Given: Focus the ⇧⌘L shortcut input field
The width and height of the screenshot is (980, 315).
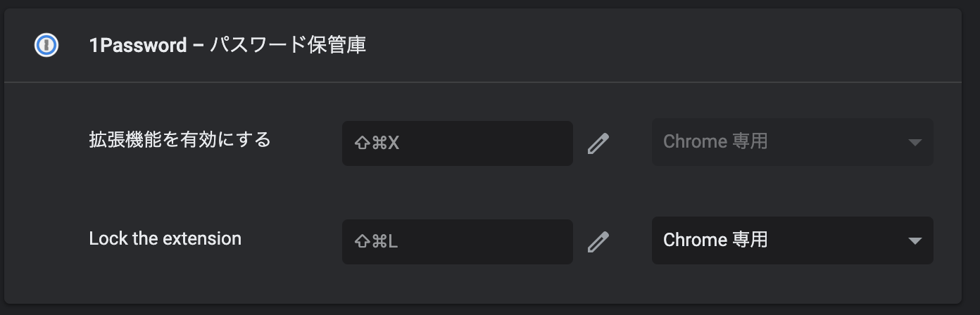Looking at the screenshot, I should coord(457,242).
